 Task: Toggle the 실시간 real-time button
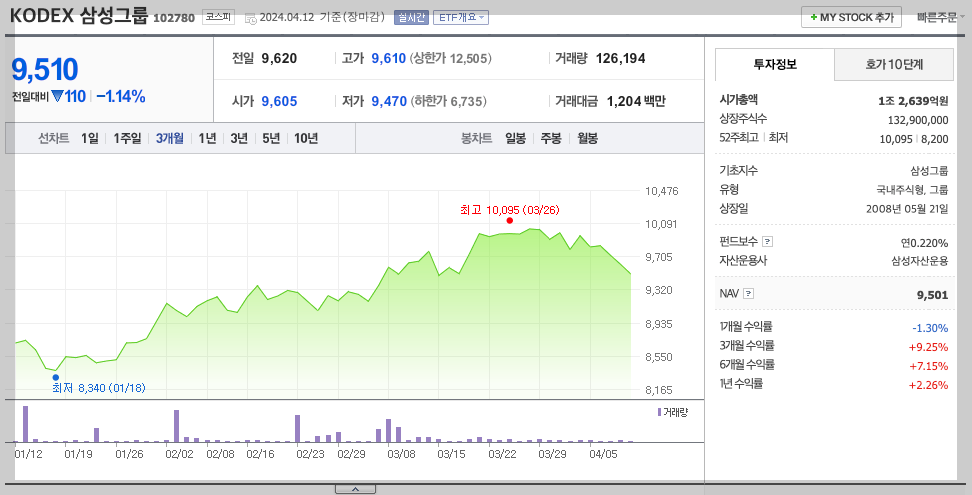pyautogui.click(x=411, y=17)
